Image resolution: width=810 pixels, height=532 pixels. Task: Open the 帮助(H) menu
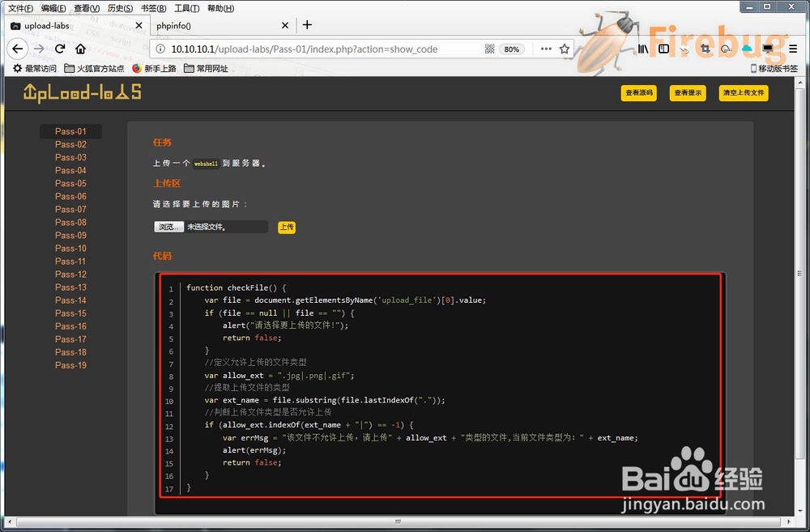220,8
